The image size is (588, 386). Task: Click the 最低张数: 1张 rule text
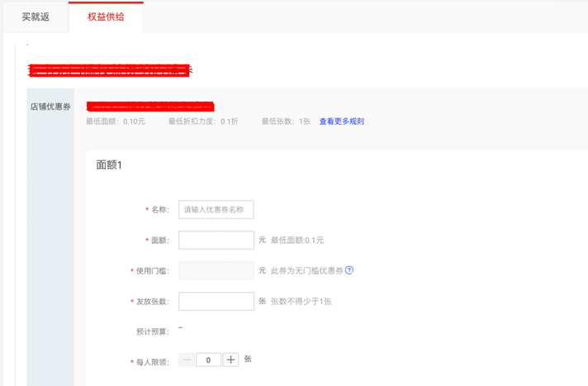[x=286, y=122]
